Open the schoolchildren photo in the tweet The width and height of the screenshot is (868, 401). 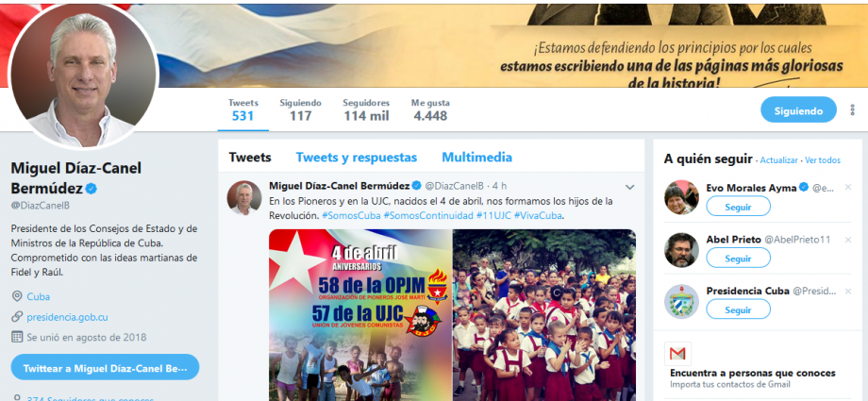pos(543,314)
